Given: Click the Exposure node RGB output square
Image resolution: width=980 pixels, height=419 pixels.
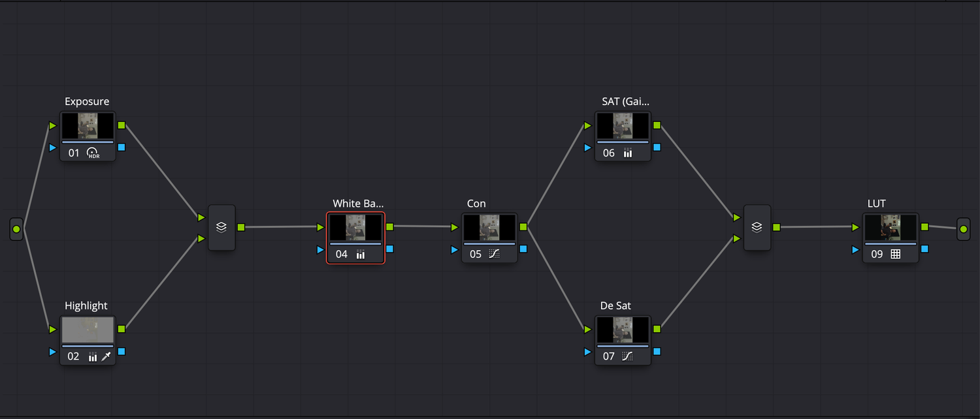Looking at the screenshot, I should (x=122, y=125).
